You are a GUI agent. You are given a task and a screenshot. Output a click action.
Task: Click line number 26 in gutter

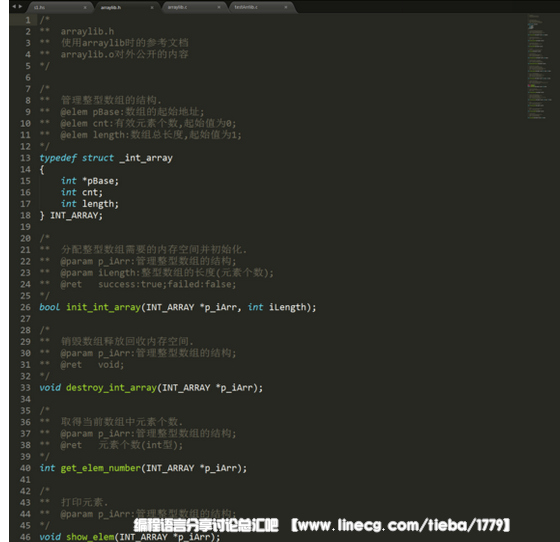coord(25,307)
